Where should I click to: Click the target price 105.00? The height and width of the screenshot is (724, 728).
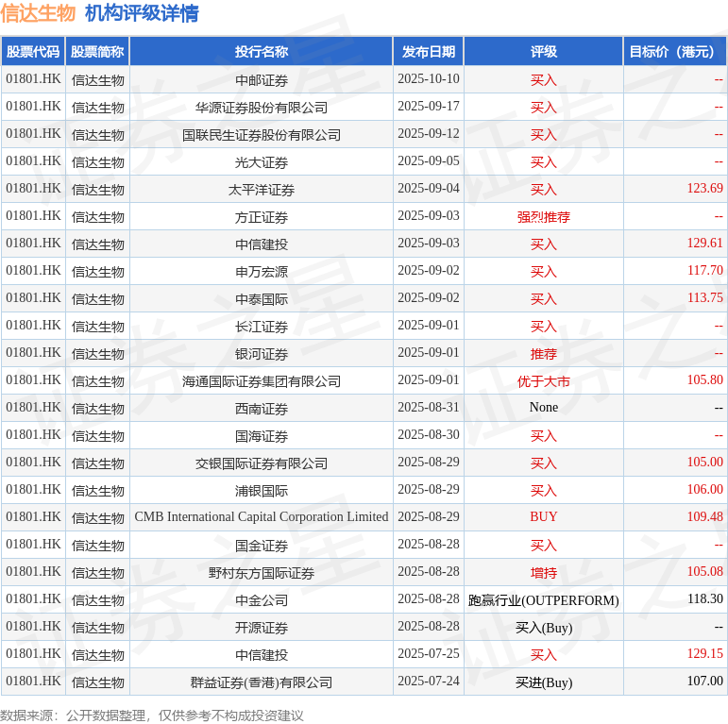[x=704, y=463]
